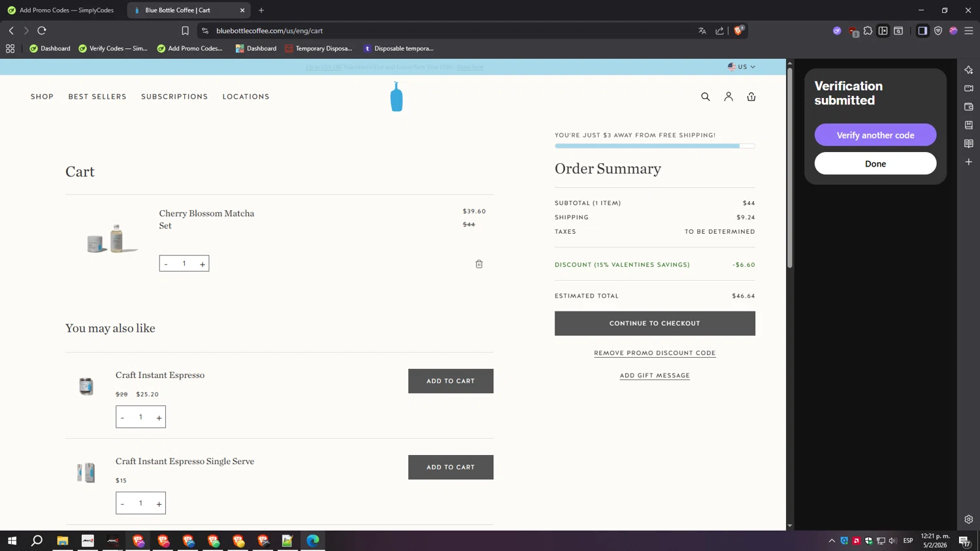Click the translate page icon
This screenshot has width=980, height=551.
(702, 31)
